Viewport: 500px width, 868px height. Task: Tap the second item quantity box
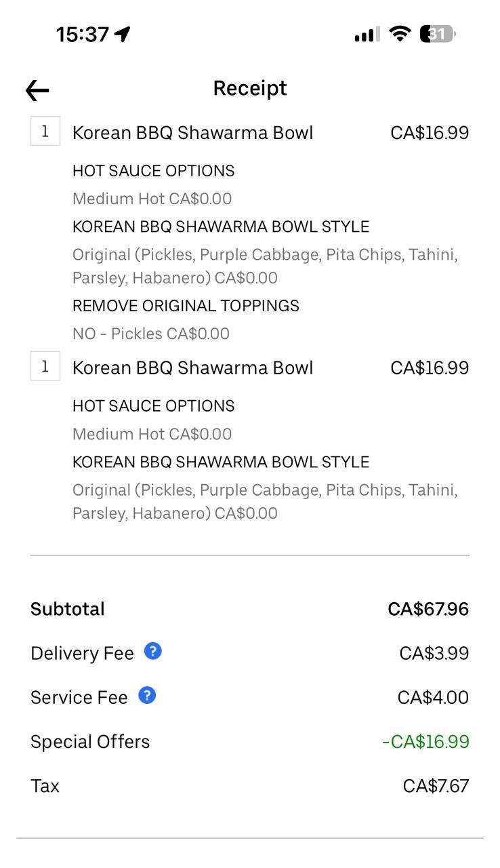[45, 367]
